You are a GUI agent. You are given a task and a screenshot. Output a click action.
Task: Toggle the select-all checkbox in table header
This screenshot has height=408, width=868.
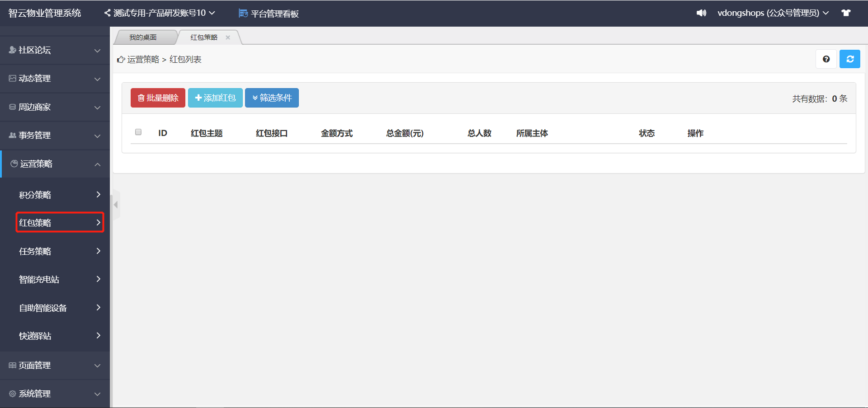pyautogui.click(x=138, y=132)
